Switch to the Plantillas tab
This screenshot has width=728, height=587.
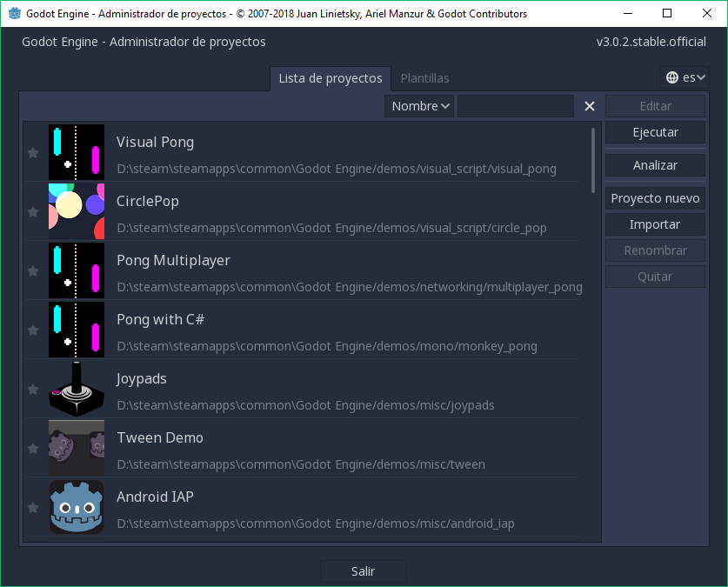point(424,78)
